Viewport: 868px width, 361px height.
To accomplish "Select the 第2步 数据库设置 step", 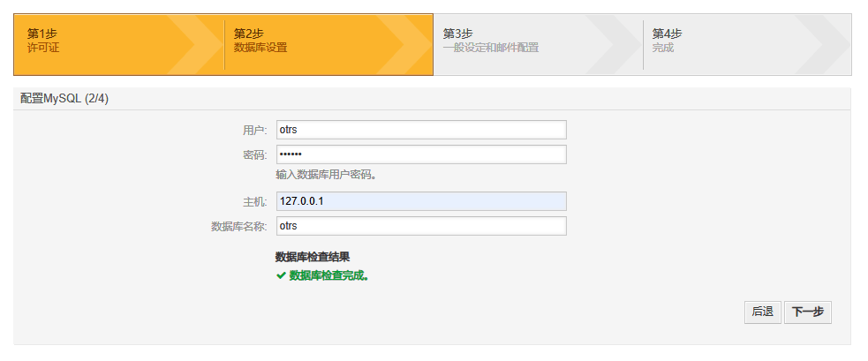I will (x=328, y=45).
